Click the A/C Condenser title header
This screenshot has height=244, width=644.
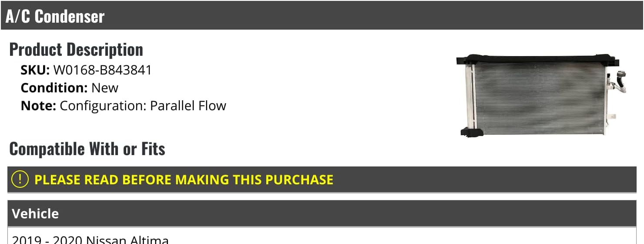55,17
